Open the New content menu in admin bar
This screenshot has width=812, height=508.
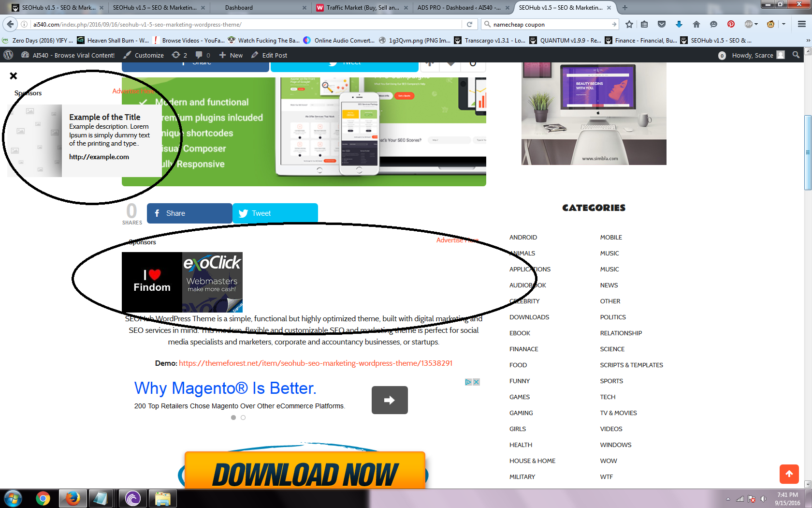click(231, 55)
